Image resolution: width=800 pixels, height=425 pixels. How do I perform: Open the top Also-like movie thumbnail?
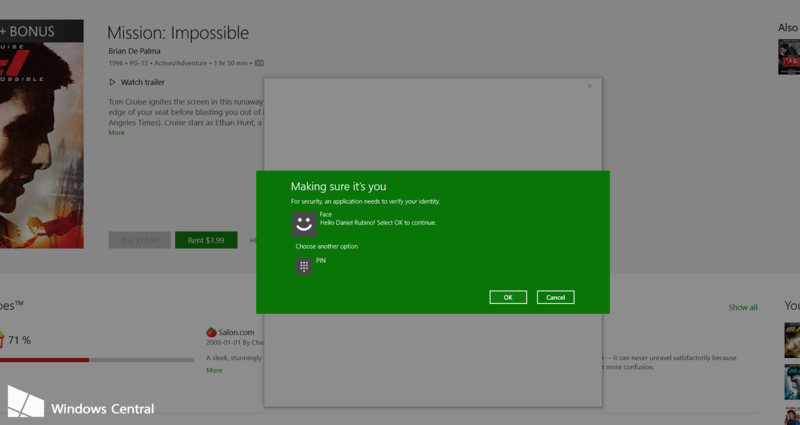[x=789, y=57]
